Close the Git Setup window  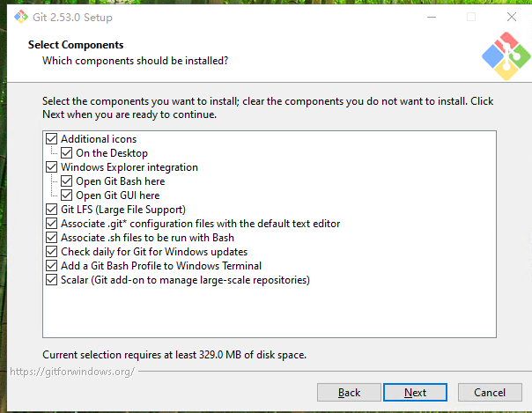[511, 18]
